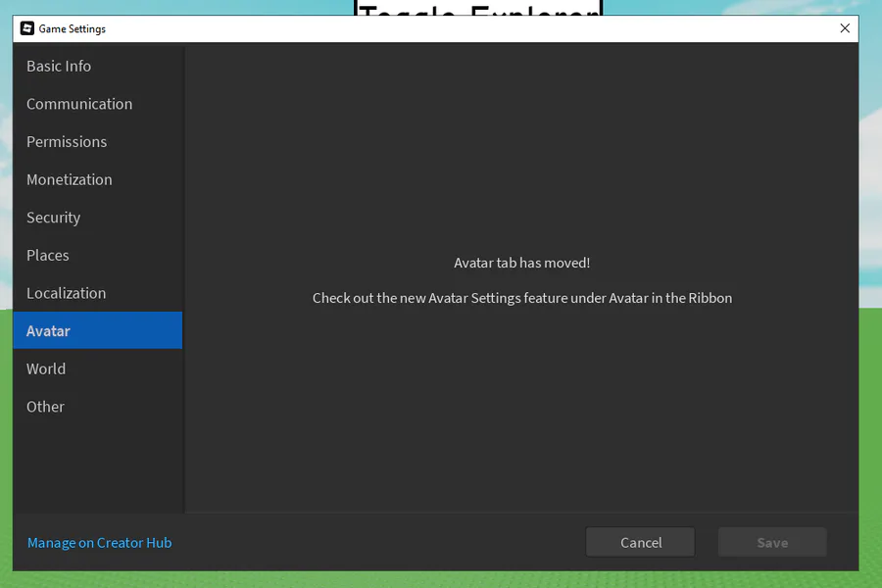Save the game settings

(772, 542)
